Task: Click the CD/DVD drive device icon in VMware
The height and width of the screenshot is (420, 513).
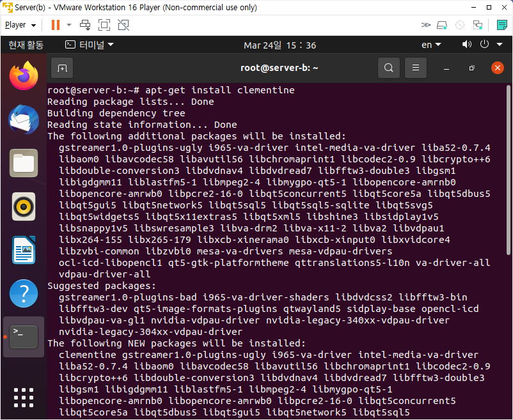Action: pos(460,25)
